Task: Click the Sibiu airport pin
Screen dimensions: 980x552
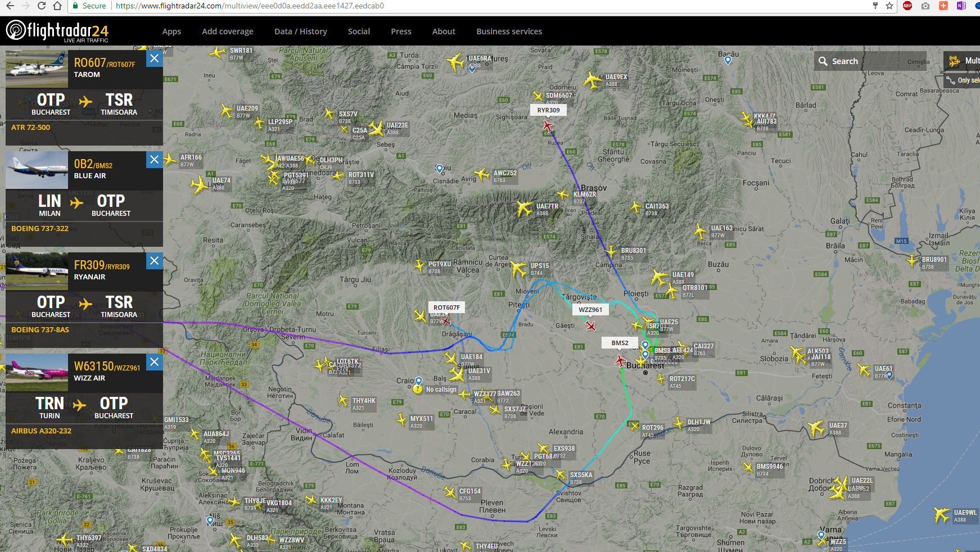Action: tap(440, 169)
